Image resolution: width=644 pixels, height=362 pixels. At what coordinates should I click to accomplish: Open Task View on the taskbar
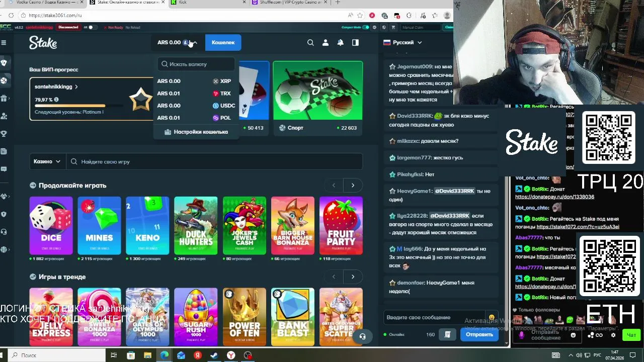(x=114, y=355)
